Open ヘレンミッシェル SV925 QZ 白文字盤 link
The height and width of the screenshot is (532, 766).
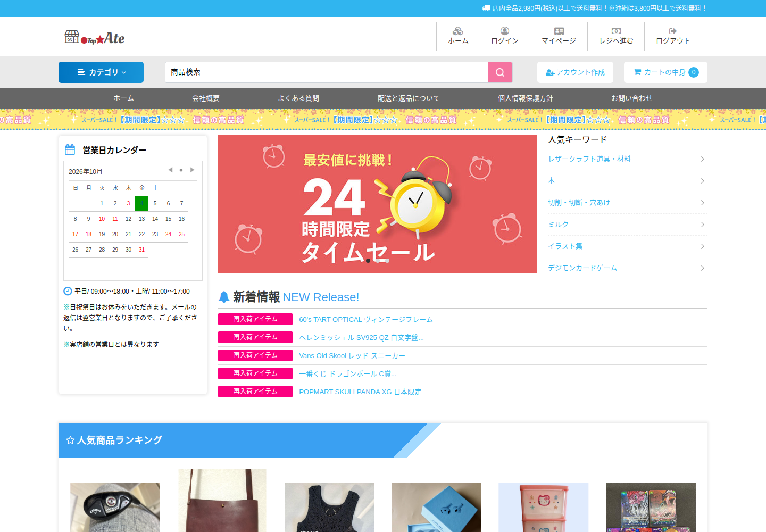coord(362,338)
